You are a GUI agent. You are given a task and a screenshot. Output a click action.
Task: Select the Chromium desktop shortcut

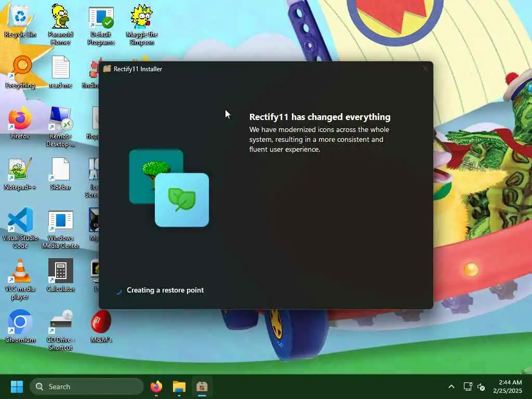click(x=20, y=327)
